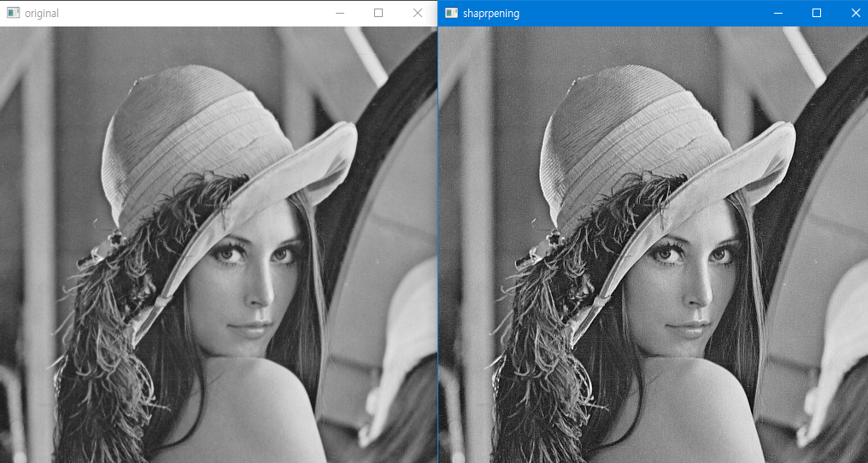Click the 'original' title text
The height and width of the screenshot is (463, 868).
pos(42,14)
